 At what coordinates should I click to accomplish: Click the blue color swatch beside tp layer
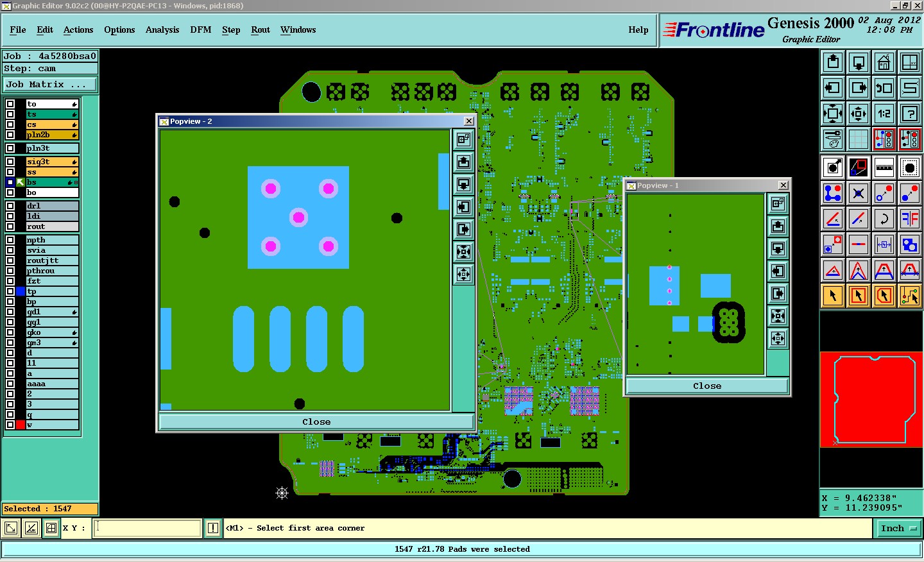[21, 291]
